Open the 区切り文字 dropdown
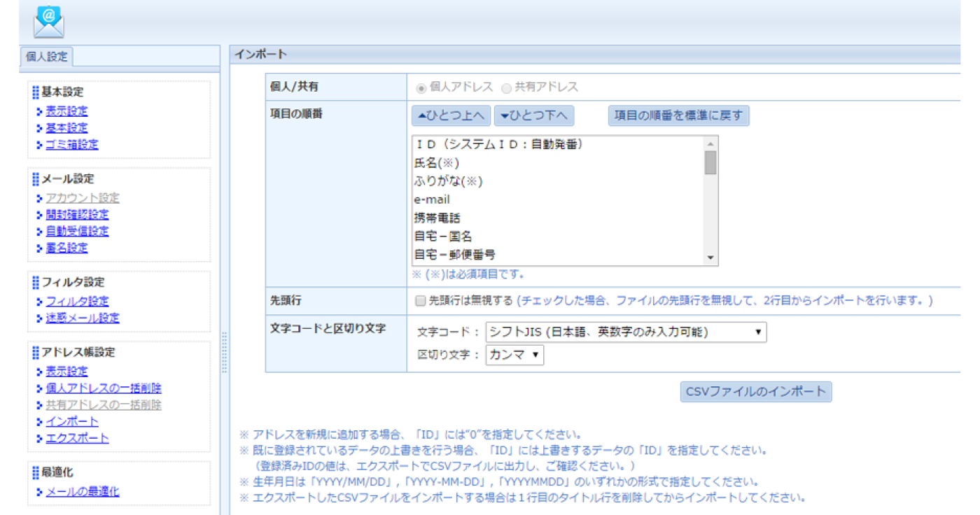The width and height of the screenshot is (980, 515). coord(514,355)
